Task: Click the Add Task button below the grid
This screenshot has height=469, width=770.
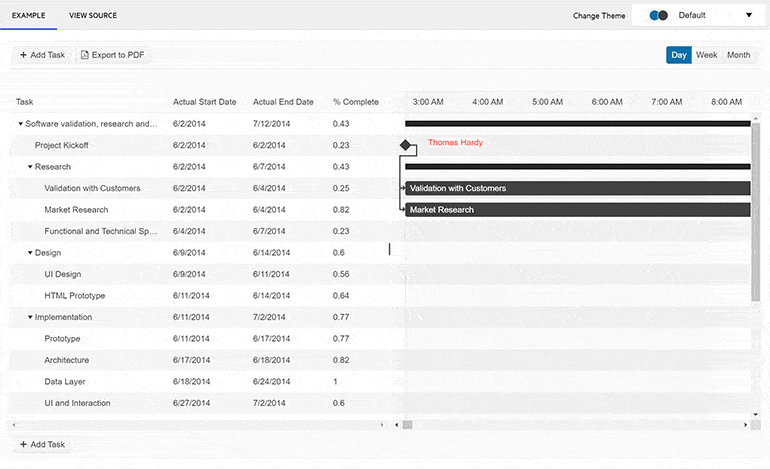Action: (43, 444)
